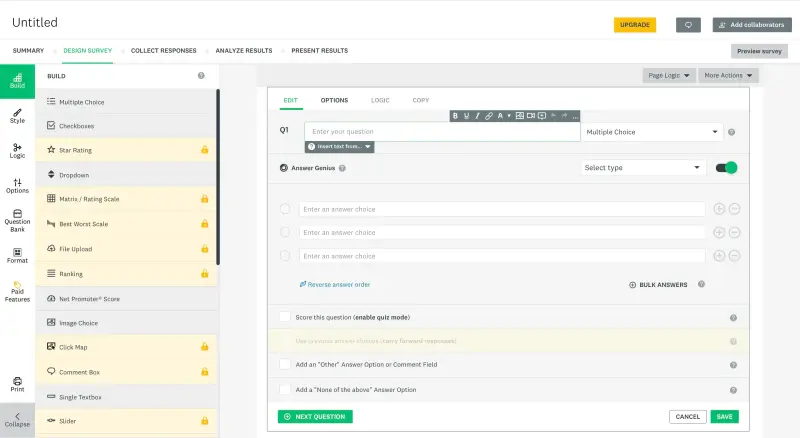Open the Build panel in left sidebar
Screen dimensions: 800x438
tap(17, 81)
